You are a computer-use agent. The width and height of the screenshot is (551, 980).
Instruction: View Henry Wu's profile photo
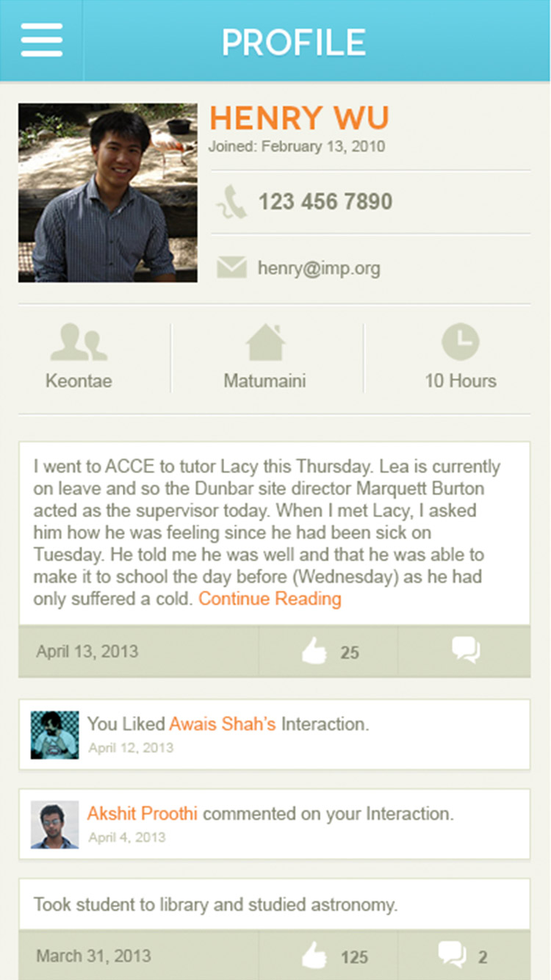pyautogui.click(x=108, y=192)
